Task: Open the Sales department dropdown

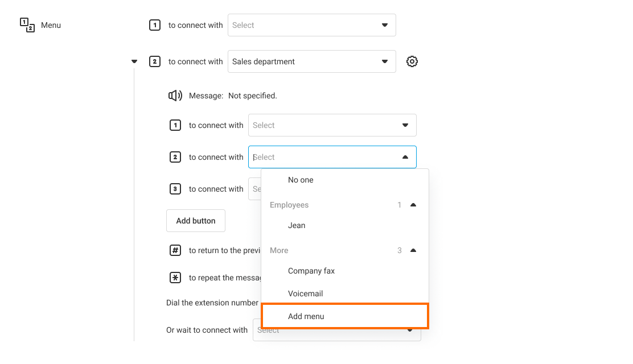Action: coord(311,61)
